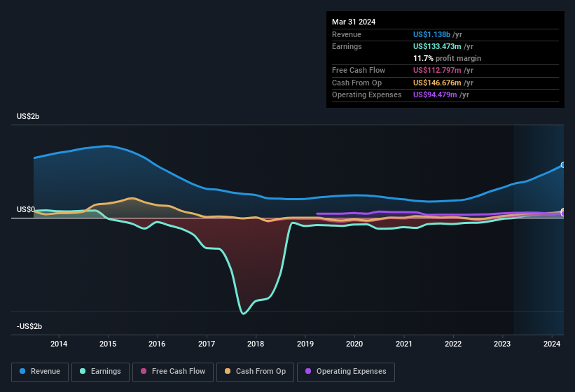Click the Revenue endpoint marker on chart
This screenshot has width=575, height=392.
pos(562,165)
